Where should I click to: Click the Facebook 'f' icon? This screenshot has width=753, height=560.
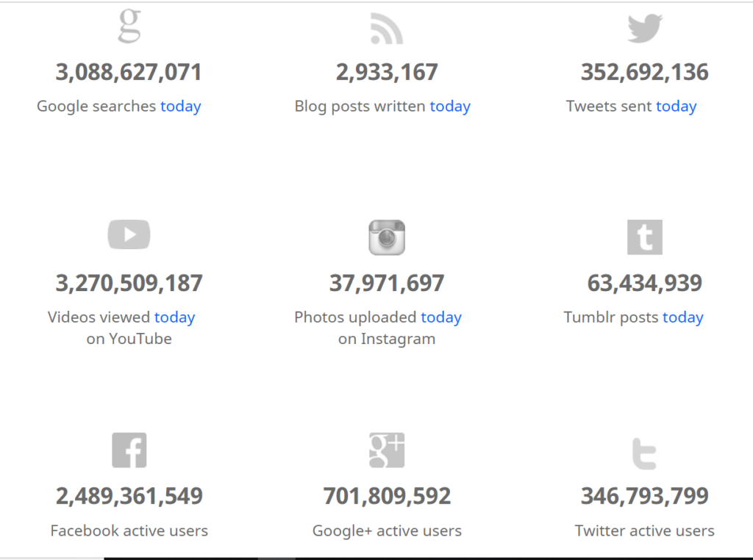[129, 450]
